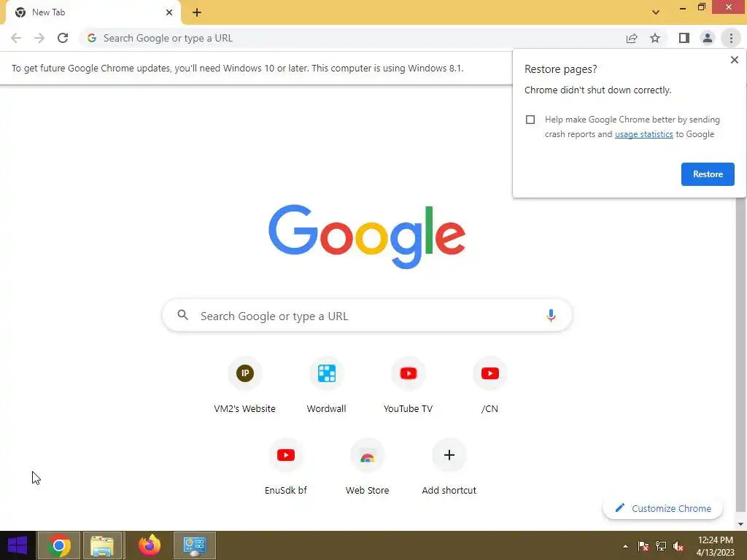Image resolution: width=747 pixels, height=560 pixels.
Task: Select the New Tab tab
Action: (93, 12)
